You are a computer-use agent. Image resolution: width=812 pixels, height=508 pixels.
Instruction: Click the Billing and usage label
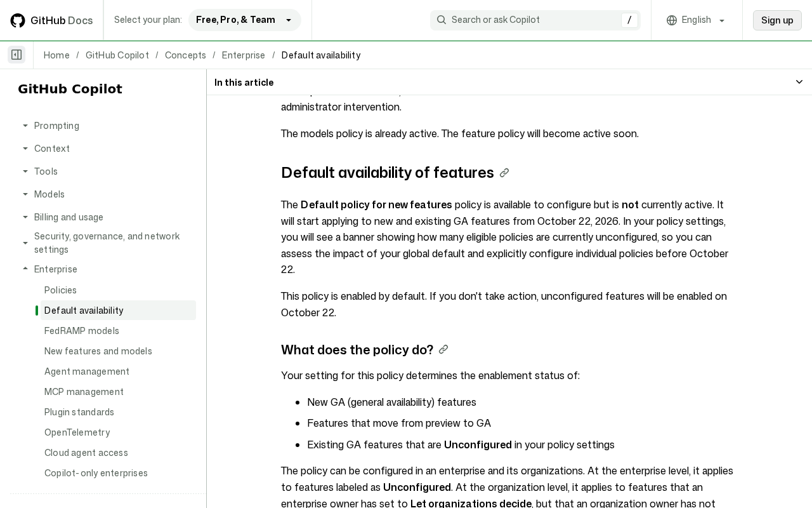(69, 217)
